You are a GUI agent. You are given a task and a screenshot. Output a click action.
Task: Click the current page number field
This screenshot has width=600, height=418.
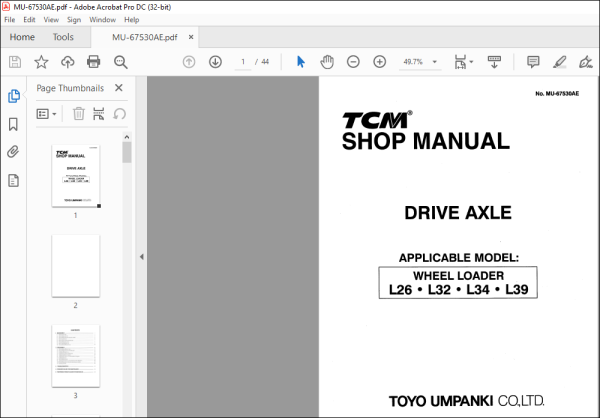click(x=243, y=62)
